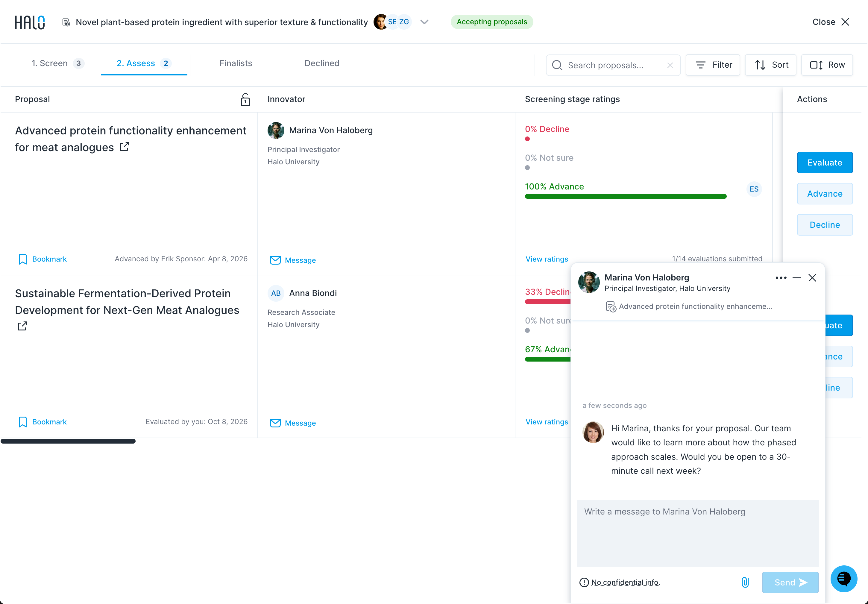Screen dimensions: 868x604
Task: Open the chat window more options menu
Action: [x=781, y=278]
